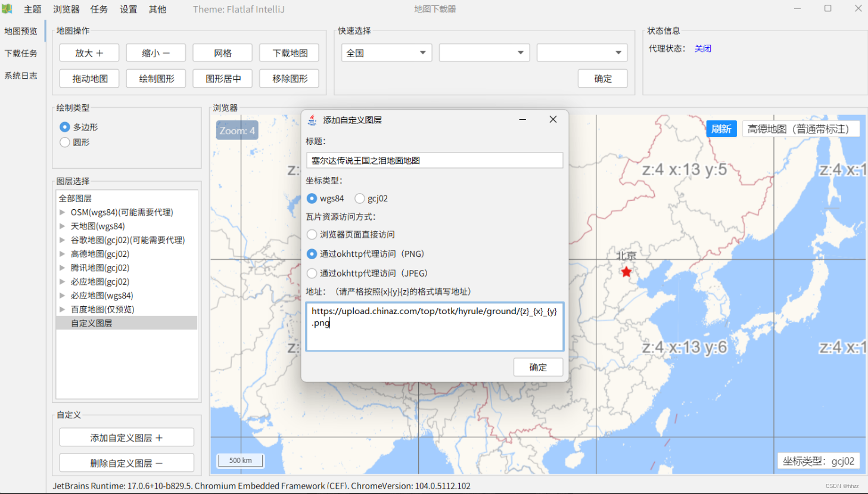Switch to 下载任务 tab
This screenshot has width=868, height=494.
tap(21, 53)
